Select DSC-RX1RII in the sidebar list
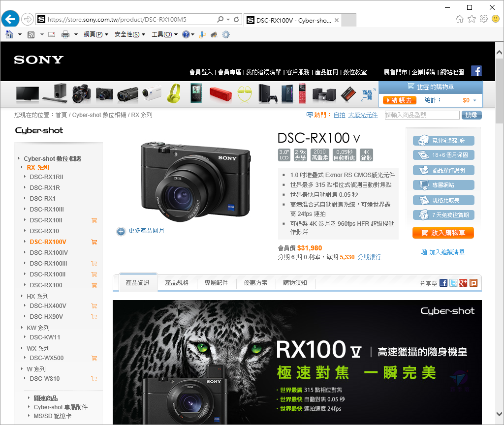This screenshot has height=425, width=504. (x=47, y=177)
